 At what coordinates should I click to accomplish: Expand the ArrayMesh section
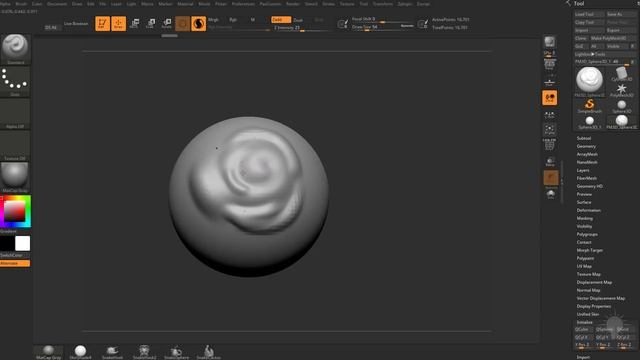(587, 154)
